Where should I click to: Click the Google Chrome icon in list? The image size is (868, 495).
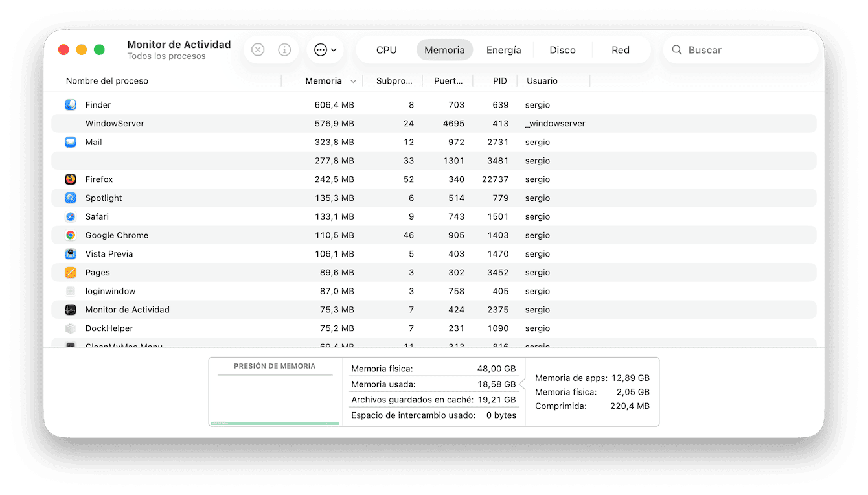71,235
